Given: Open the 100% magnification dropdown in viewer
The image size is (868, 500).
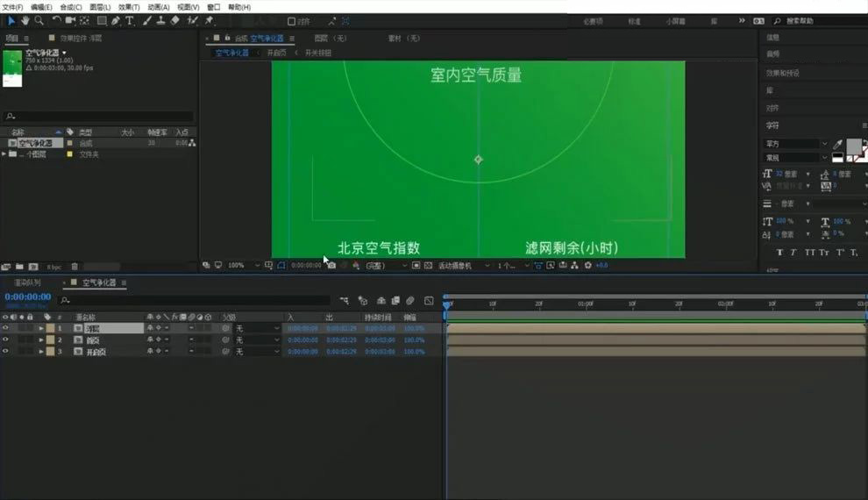Looking at the screenshot, I should click(x=244, y=266).
